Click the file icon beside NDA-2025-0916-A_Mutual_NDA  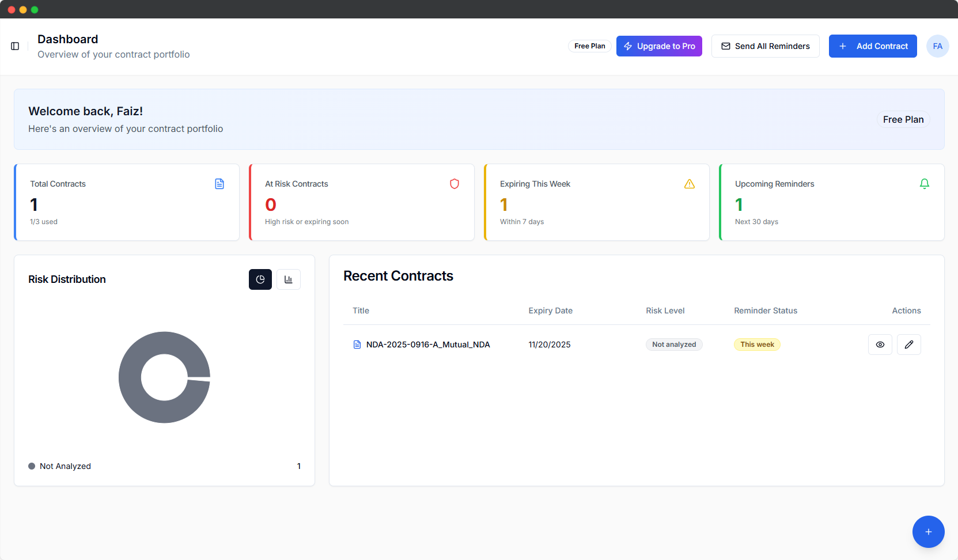(x=357, y=345)
